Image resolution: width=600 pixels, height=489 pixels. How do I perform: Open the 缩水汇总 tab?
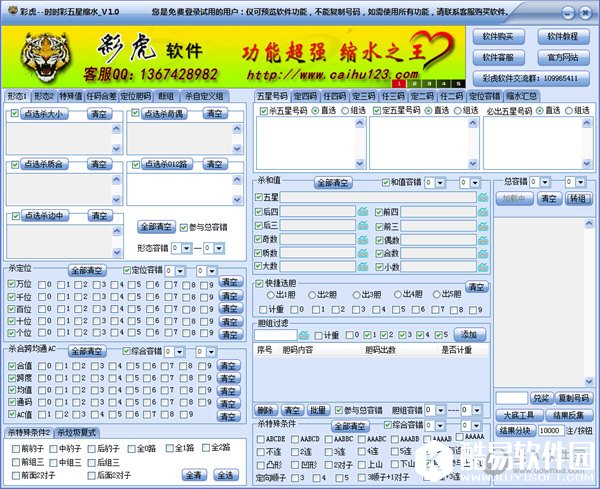pos(522,96)
